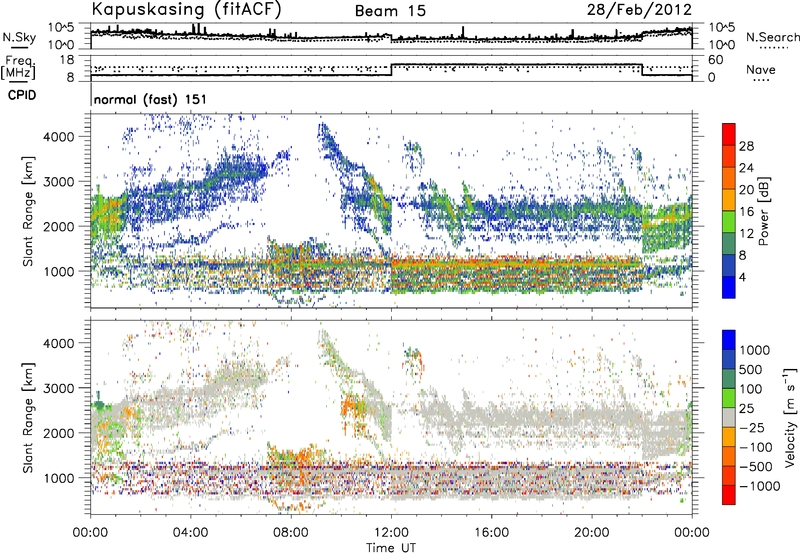Click the date '28/Feb/2012'
Screen dimensions: 800x554
(x=639, y=10)
